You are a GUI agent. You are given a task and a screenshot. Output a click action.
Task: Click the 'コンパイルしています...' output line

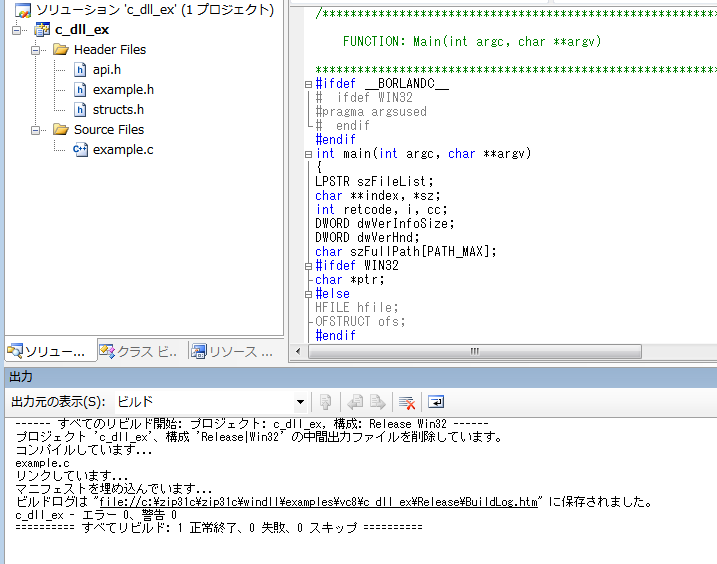[83, 450]
